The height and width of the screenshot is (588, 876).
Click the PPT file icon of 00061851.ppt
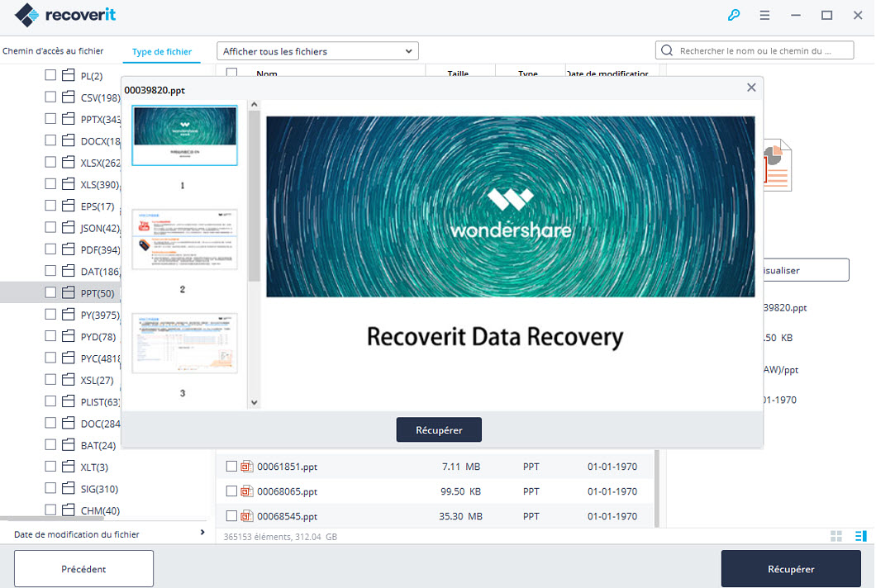(x=247, y=467)
